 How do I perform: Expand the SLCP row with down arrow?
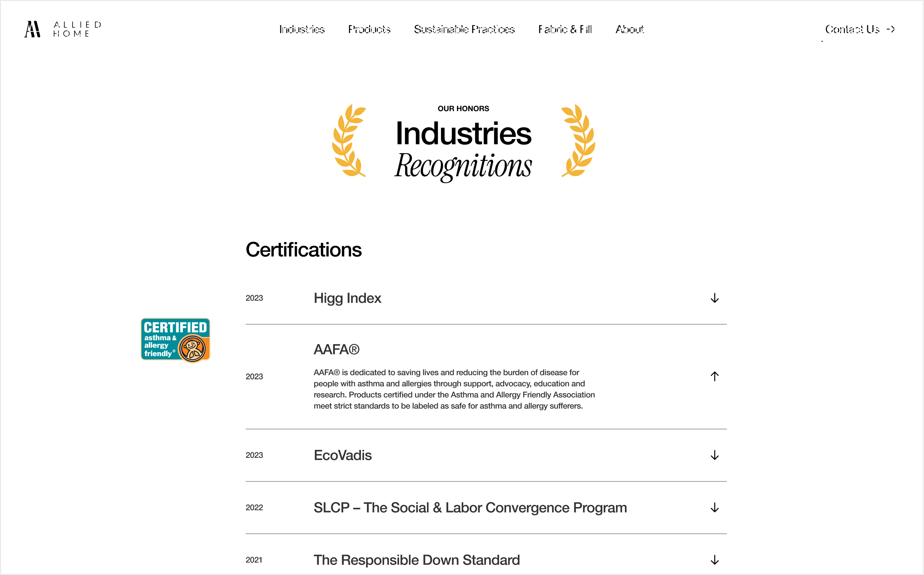714,508
